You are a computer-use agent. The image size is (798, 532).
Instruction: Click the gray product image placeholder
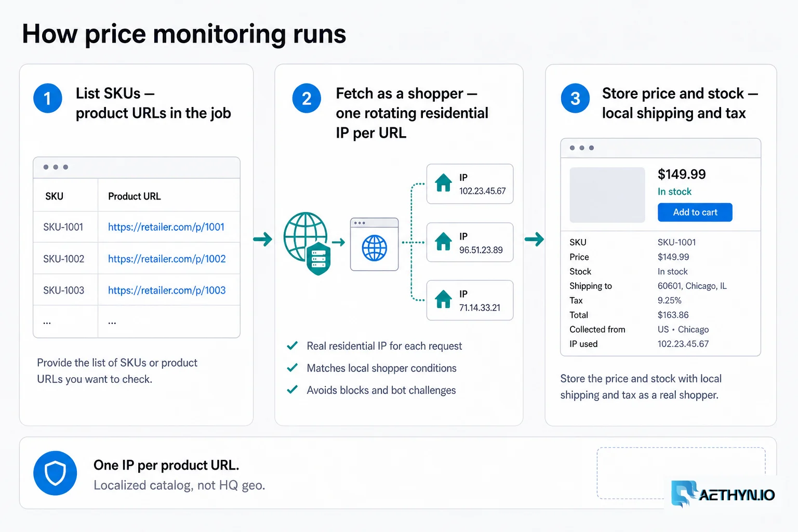pos(607,195)
